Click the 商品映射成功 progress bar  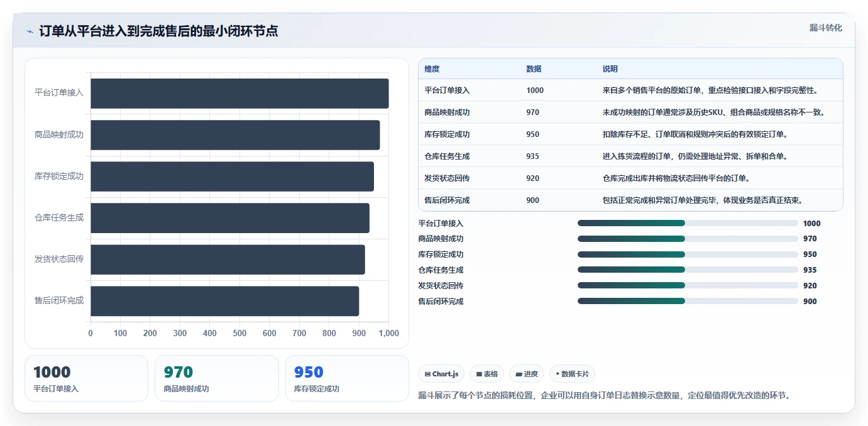tap(688, 239)
